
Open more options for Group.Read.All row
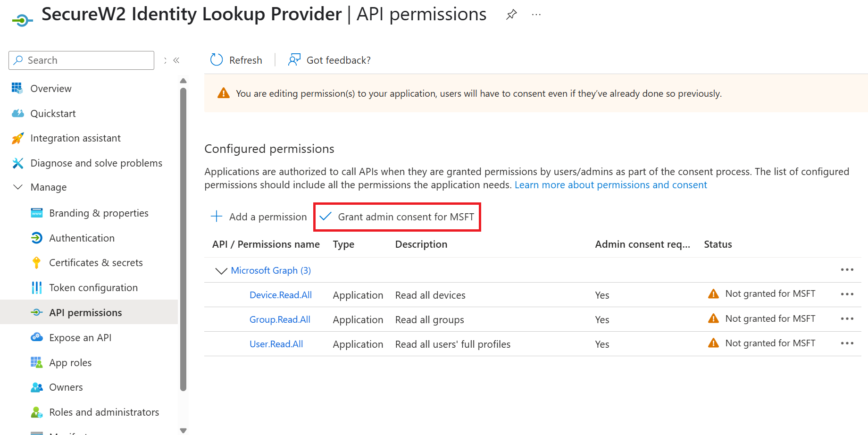point(847,319)
